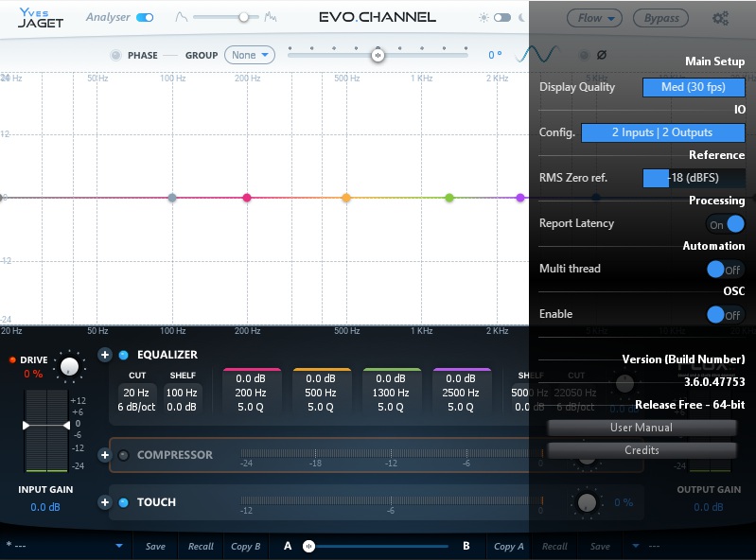Open the Display Quality dropdown
The image size is (756, 560).
pos(694,87)
